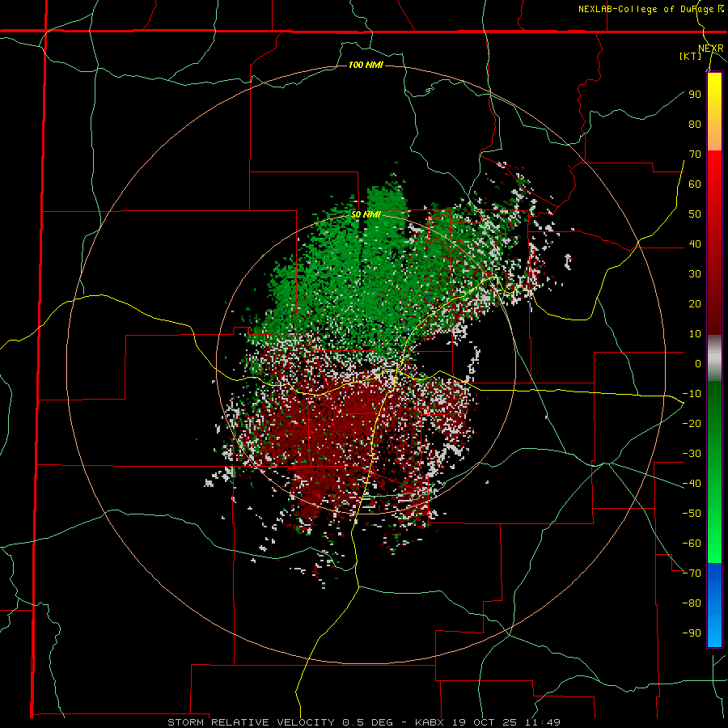Click the 70 value on velocity scale
The height and width of the screenshot is (728, 728).
(x=695, y=154)
